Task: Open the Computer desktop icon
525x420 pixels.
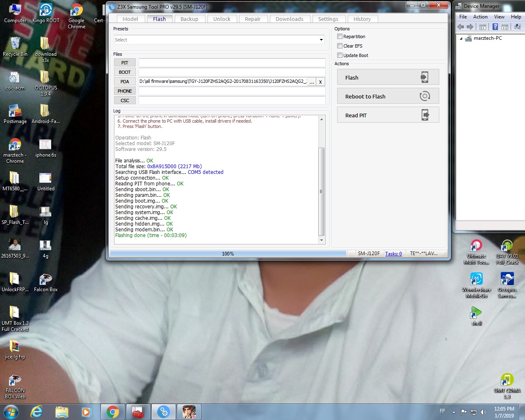Action: (15, 13)
